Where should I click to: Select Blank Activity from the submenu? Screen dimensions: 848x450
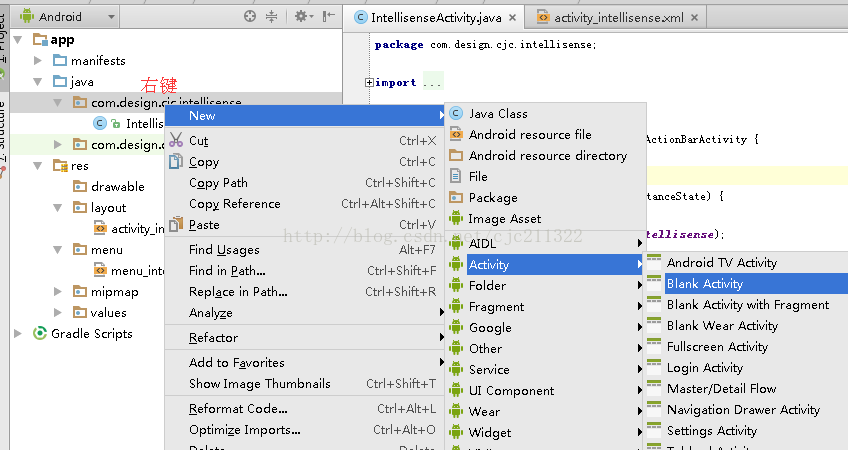(x=704, y=284)
